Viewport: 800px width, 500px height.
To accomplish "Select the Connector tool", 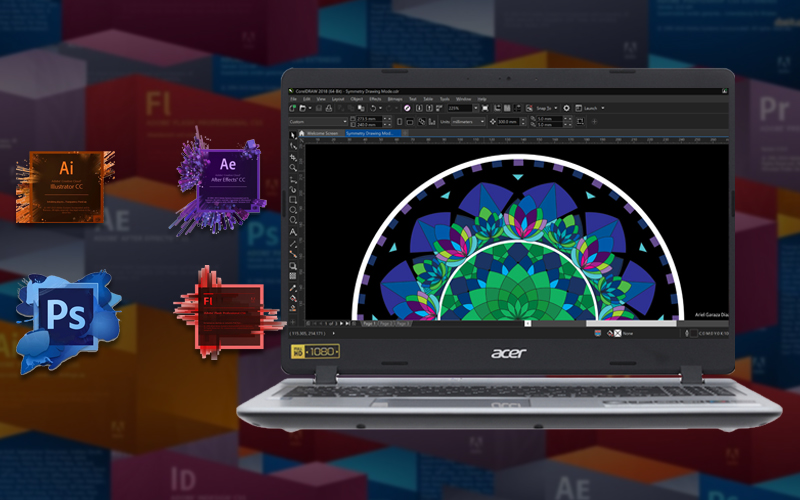I will pyautogui.click(x=293, y=254).
